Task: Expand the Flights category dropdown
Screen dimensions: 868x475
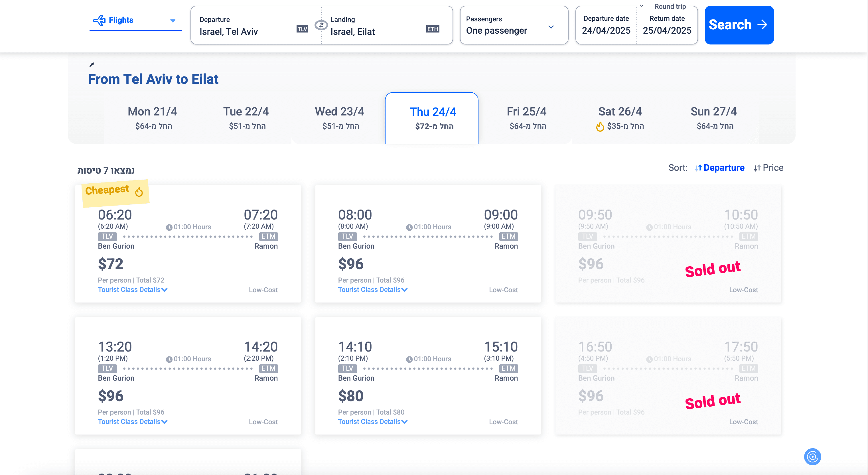Action: [x=173, y=21]
